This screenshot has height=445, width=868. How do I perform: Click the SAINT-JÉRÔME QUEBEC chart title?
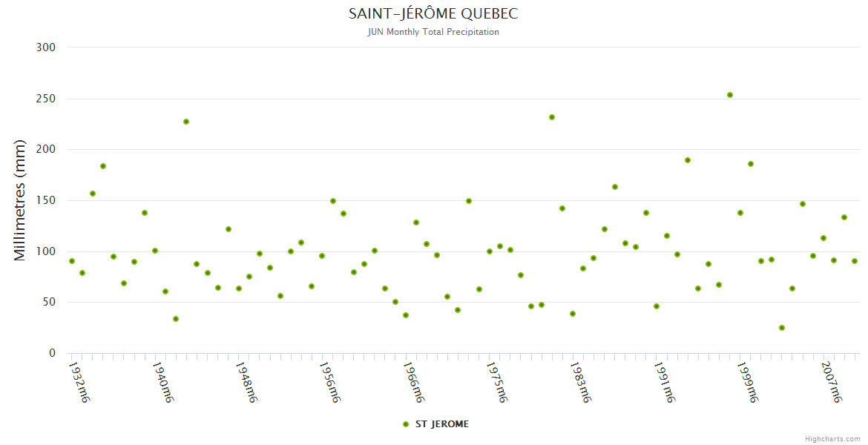[433, 14]
